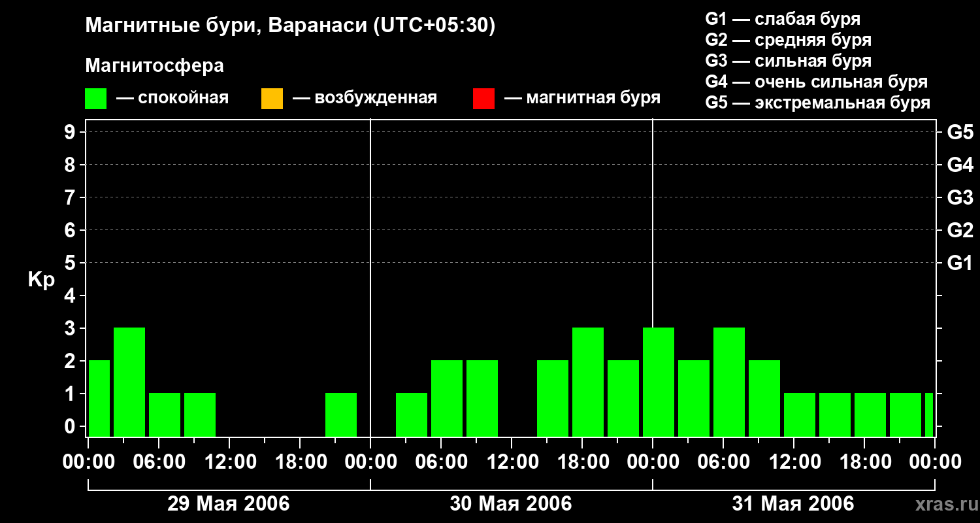Click the 30 Мая 21:00–00:00 bar (Kp 2)
980x523 pixels.
[623, 398]
